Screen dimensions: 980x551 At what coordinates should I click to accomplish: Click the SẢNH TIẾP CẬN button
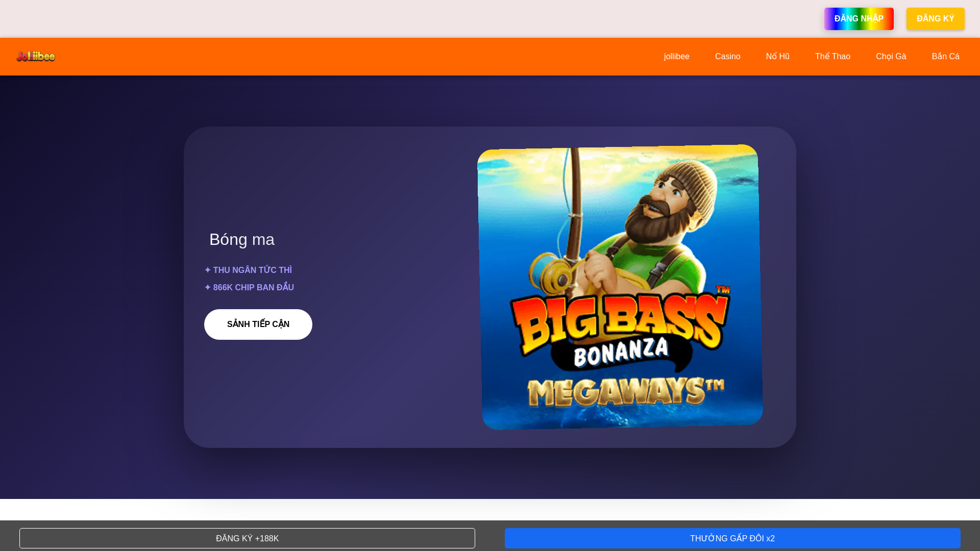(258, 324)
